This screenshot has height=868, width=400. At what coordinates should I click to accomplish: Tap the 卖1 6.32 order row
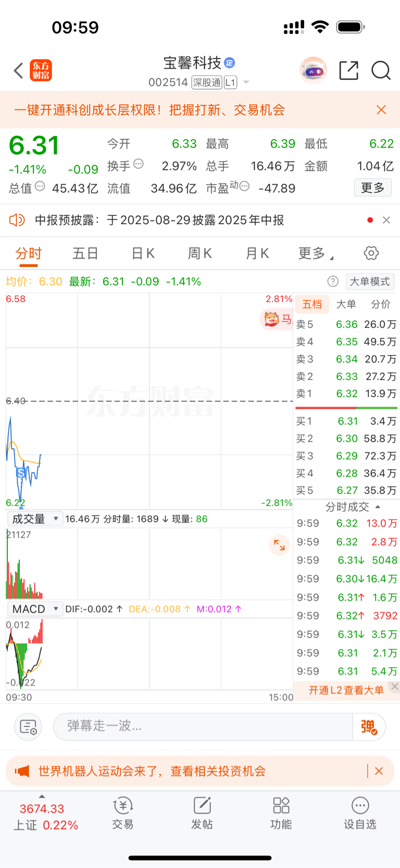point(346,394)
